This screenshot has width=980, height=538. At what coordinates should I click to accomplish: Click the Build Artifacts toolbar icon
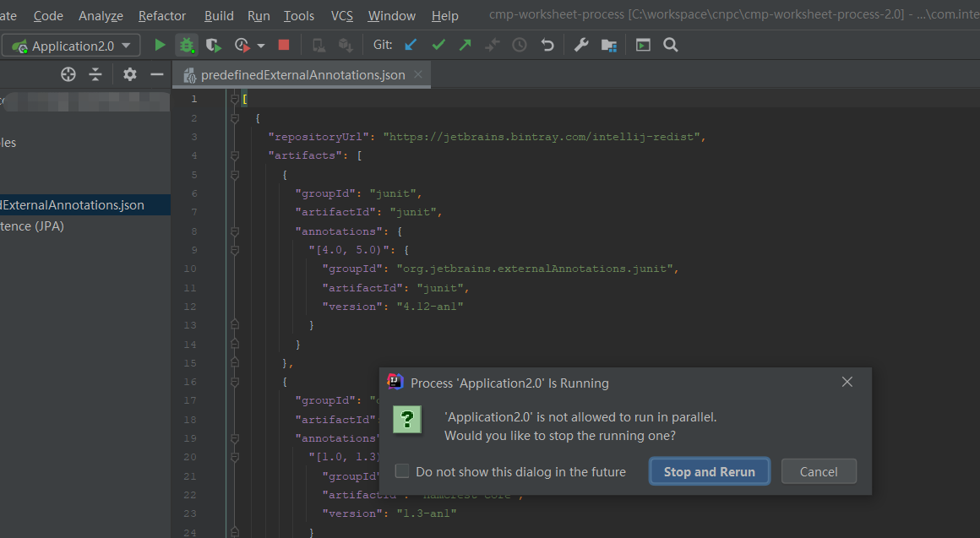(345, 45)
